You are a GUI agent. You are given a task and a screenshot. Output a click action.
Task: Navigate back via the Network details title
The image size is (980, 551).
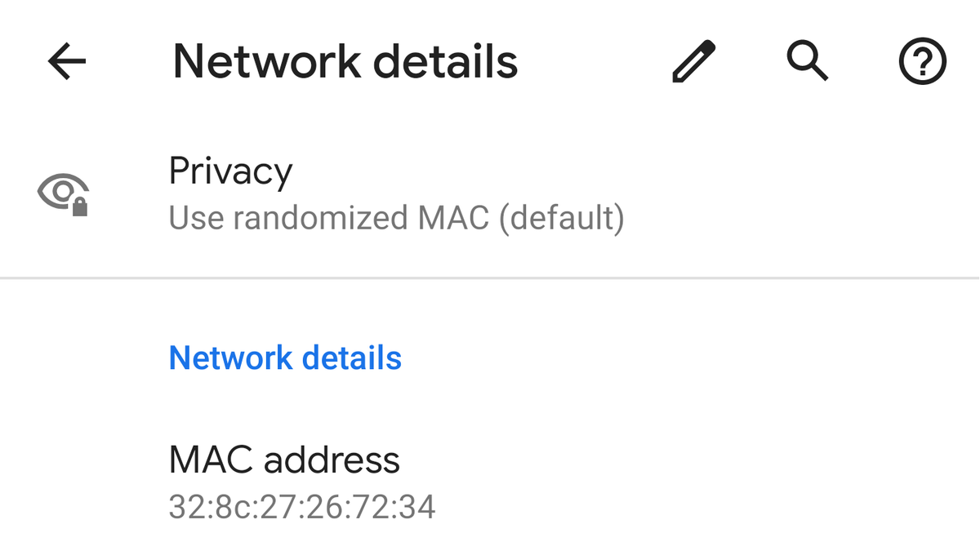coord(345,60)
